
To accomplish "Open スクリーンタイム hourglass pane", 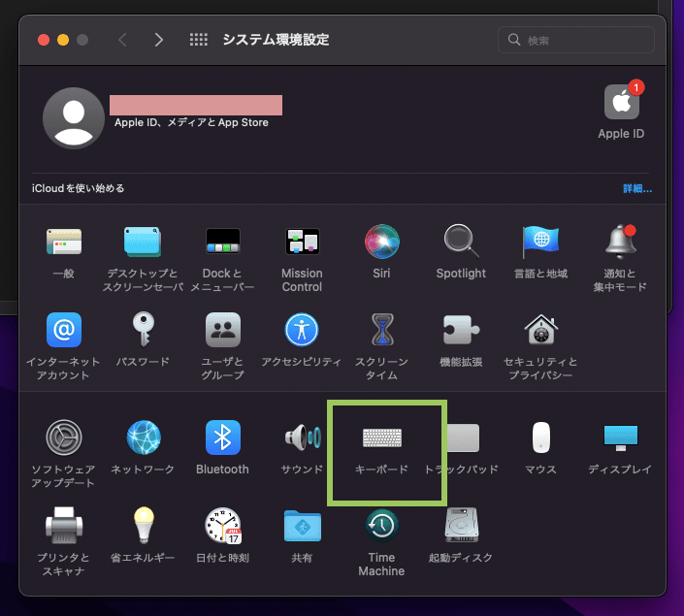I will (x=381, y=330).
